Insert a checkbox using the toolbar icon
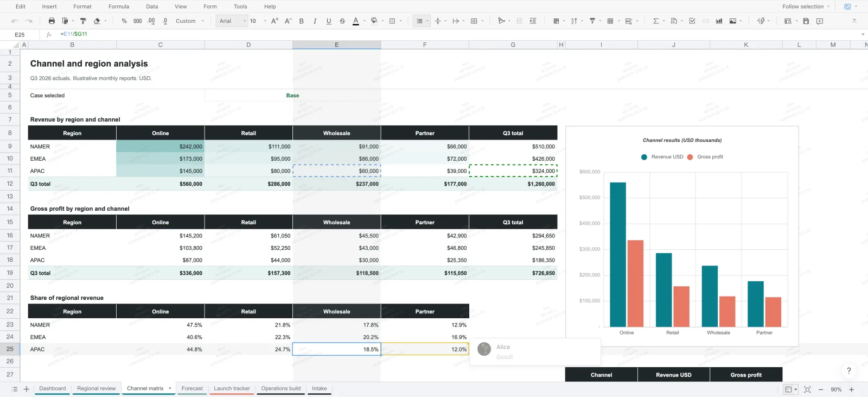 coord(692,21)
